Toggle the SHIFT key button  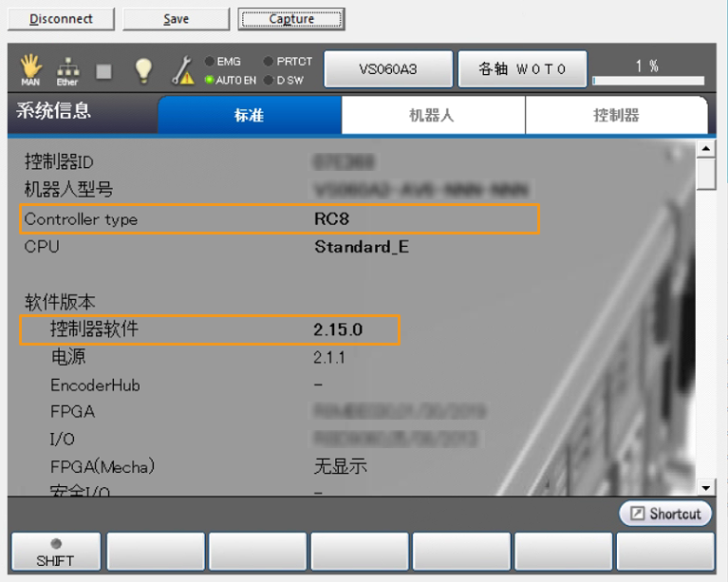pos(56,552)
